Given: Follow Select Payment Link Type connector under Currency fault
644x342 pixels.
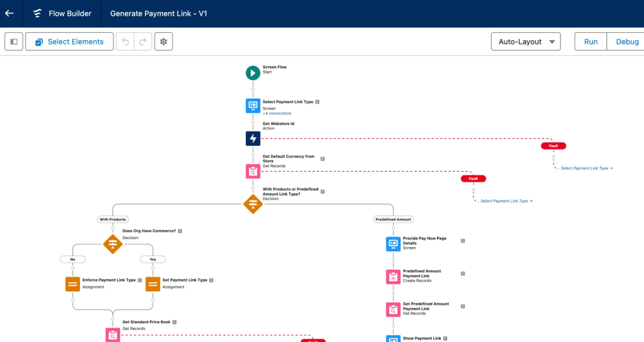Looking at the screenshot, I should (506, 201).
